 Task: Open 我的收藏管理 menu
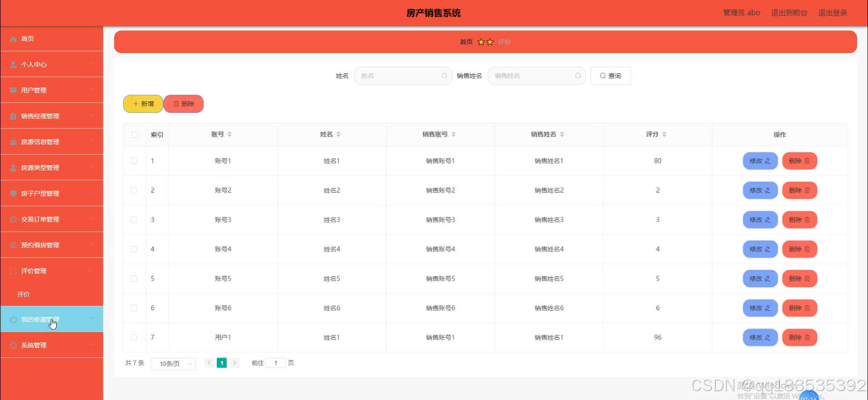point(52,319)
